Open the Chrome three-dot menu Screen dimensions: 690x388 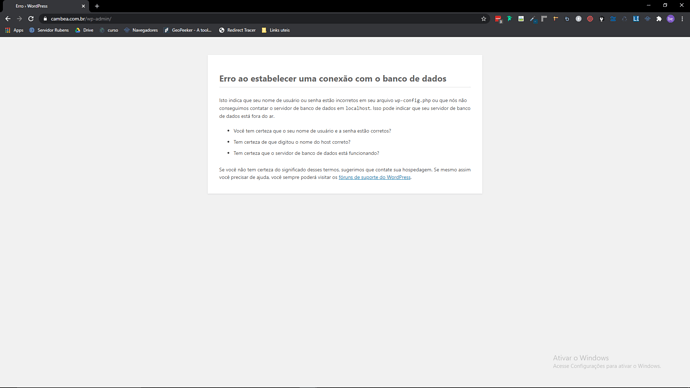pos(682,19)
